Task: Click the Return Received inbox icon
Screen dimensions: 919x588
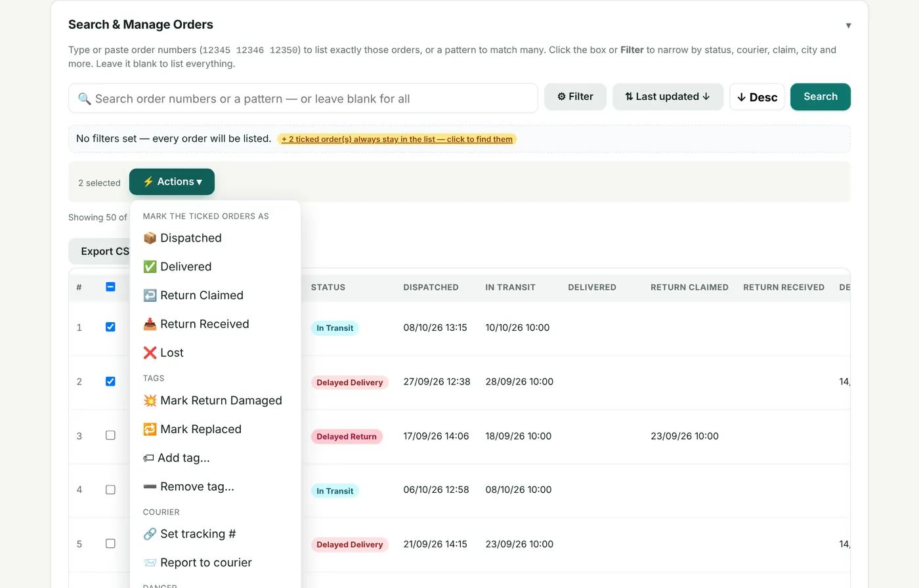Action: tap(150, 324)
